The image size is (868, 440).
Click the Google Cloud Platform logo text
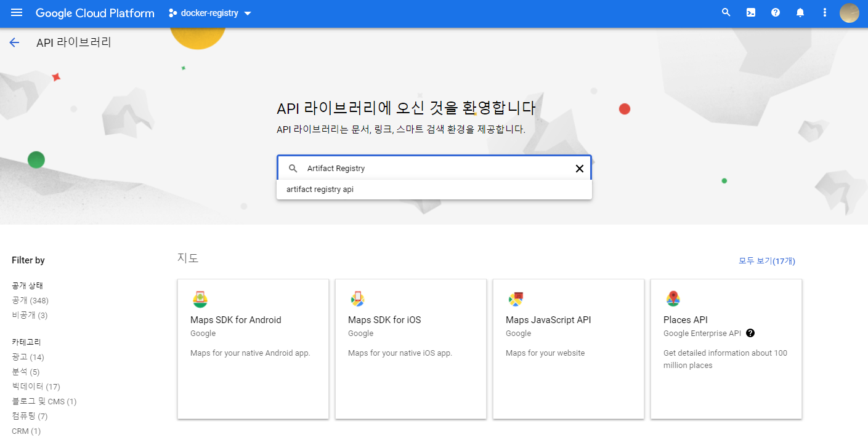95,13
